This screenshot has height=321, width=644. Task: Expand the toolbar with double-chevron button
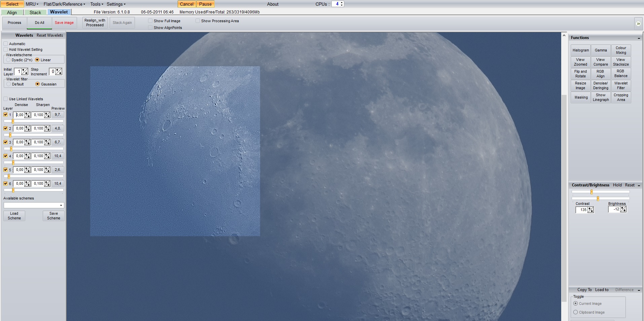(x=638, y=24)
